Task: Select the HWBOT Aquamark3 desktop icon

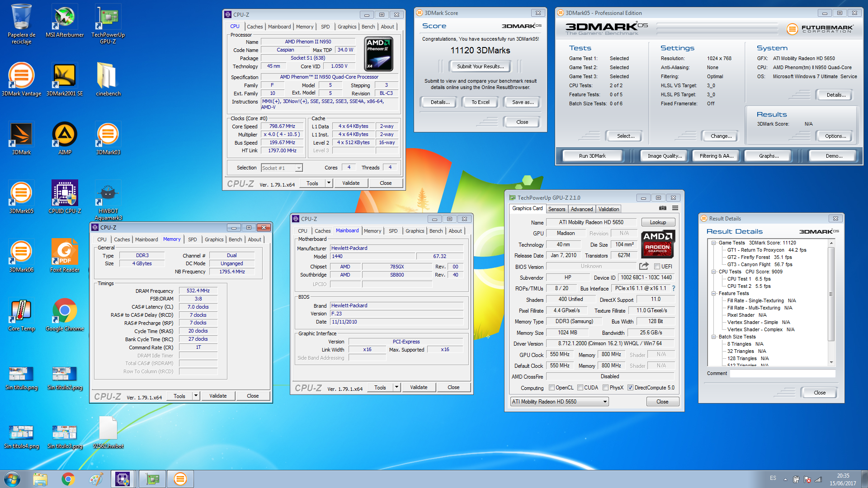Action: (x=108, y=200)
